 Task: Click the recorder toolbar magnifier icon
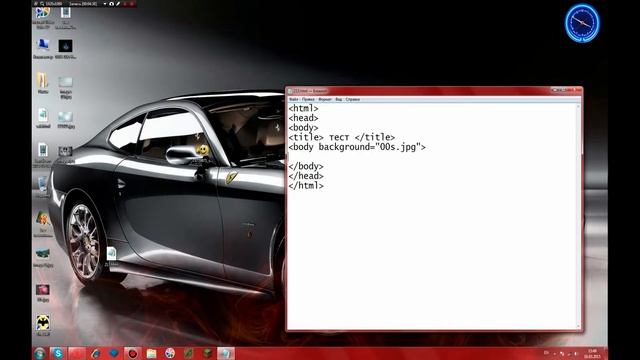point(42,4)
